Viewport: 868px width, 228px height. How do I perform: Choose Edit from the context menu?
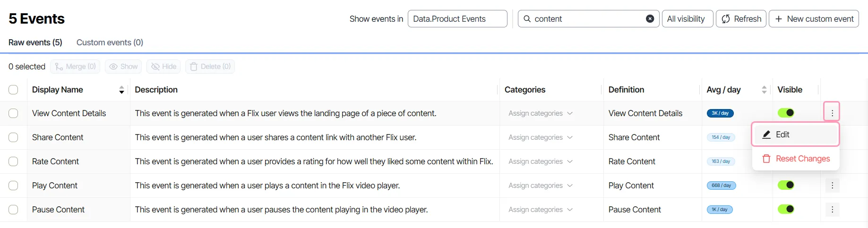coord(796,135)
